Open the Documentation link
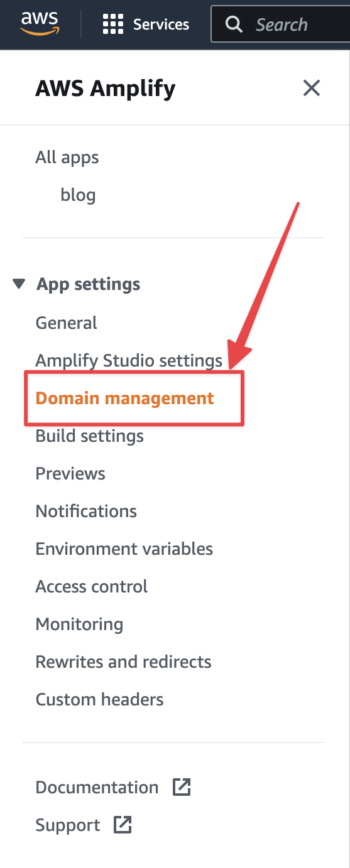 [x=97, y=788]
